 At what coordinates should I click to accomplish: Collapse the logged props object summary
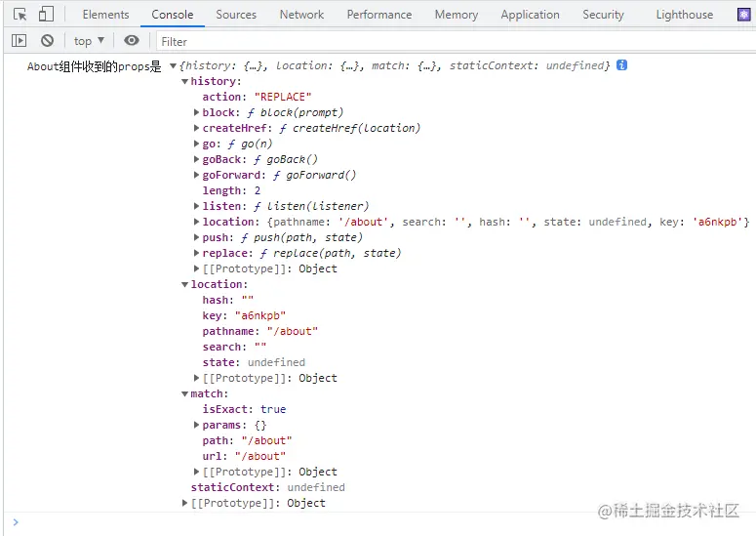coord(173,65)
